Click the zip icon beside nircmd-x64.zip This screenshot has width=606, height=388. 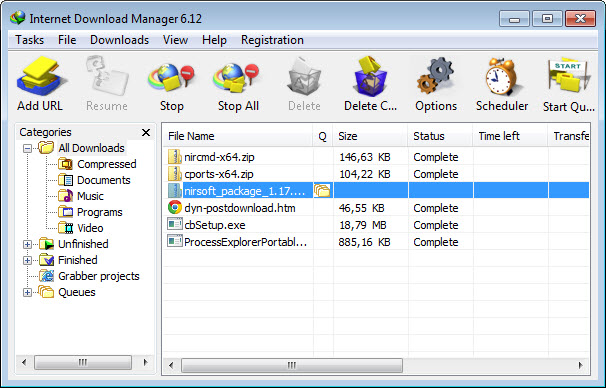tap(175, 157)
